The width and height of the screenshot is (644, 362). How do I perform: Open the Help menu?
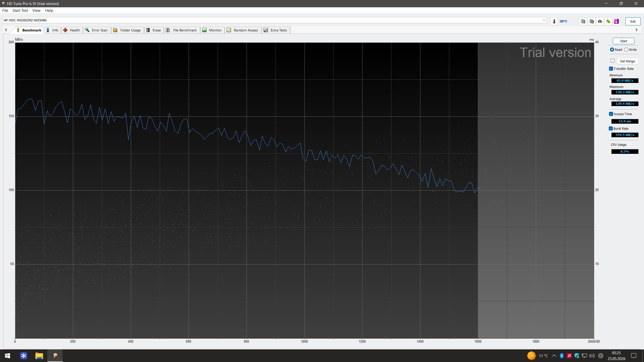(49, 11)
